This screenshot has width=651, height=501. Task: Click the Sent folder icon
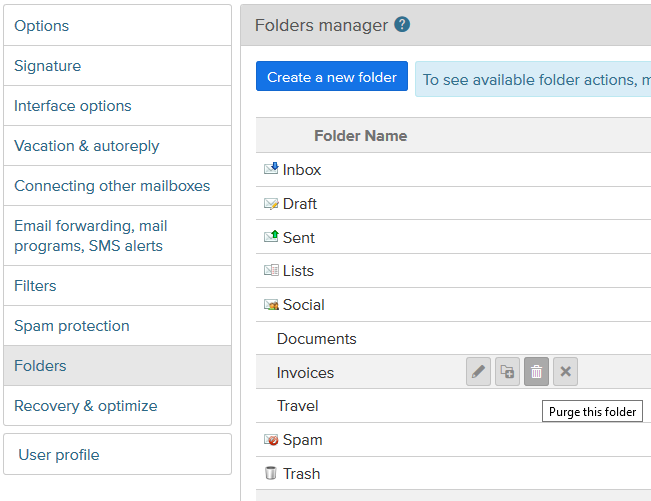(x=271, y=237)
